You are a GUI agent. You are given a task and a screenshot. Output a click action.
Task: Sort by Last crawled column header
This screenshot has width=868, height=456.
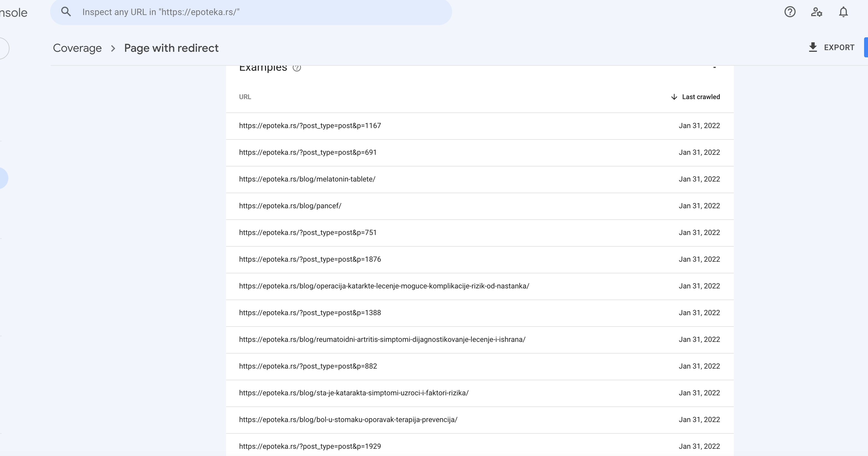coord(695,97)
